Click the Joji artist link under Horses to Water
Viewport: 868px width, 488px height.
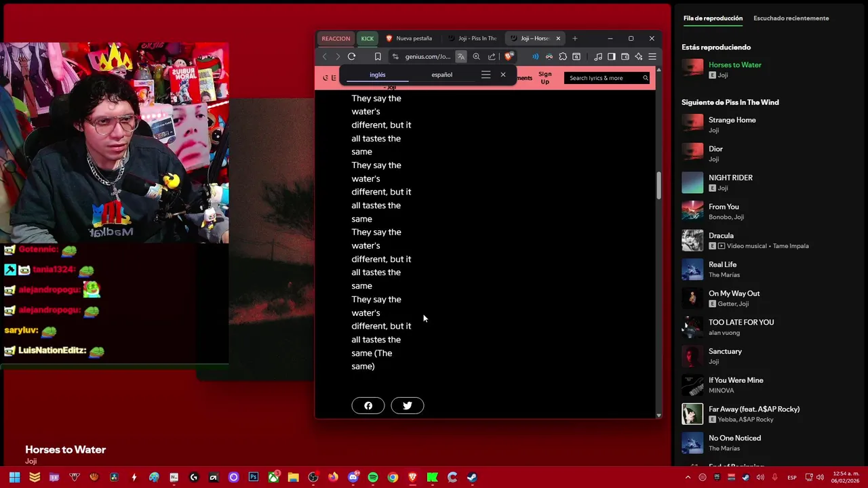click(722, 75)
